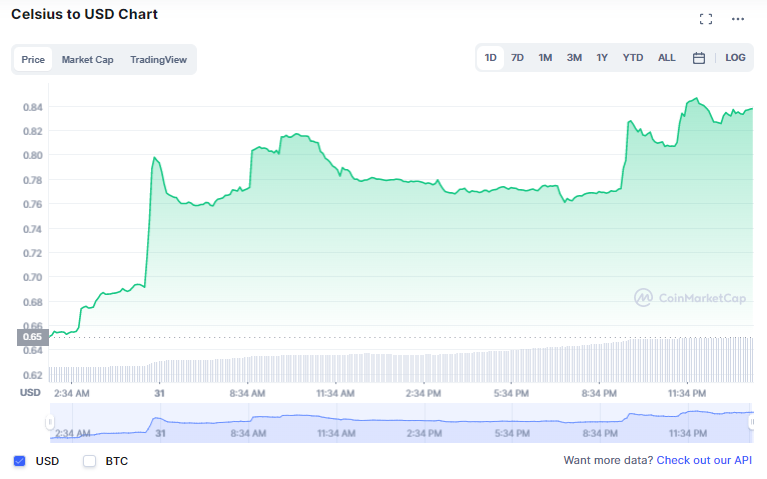This screenshot has width=767, height=479.
Task: Toggle LOG scale on the chart
Action: pyautogui.click(x=735, y=58)
